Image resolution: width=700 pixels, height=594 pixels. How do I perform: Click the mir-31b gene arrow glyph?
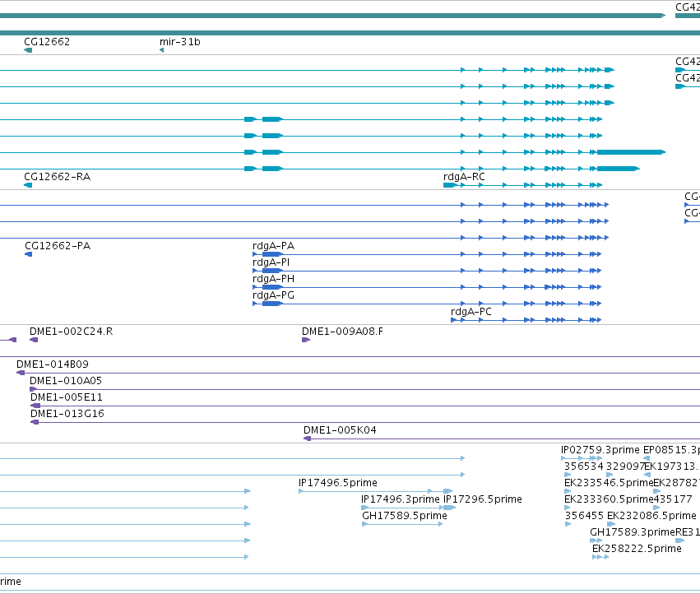click(161, 50)
